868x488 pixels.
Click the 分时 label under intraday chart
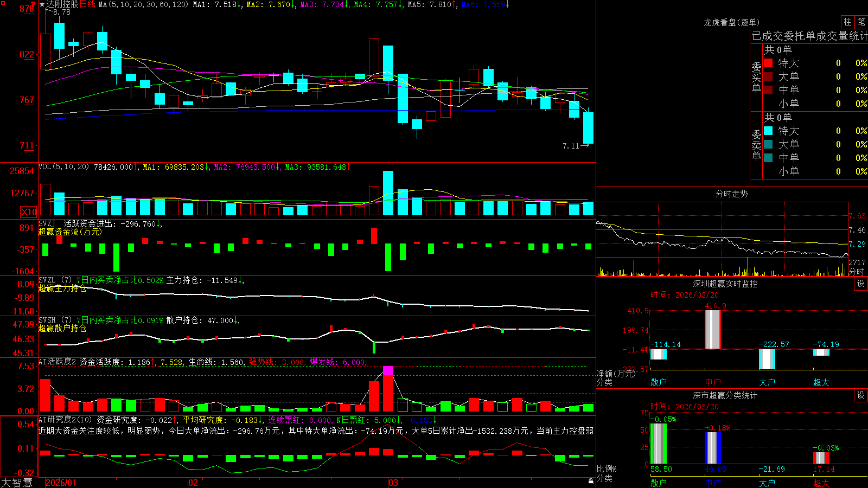857,272
